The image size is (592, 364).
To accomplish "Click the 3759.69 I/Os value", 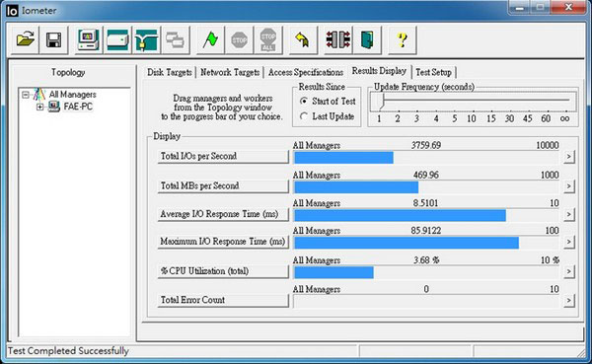I will point(426,145).
